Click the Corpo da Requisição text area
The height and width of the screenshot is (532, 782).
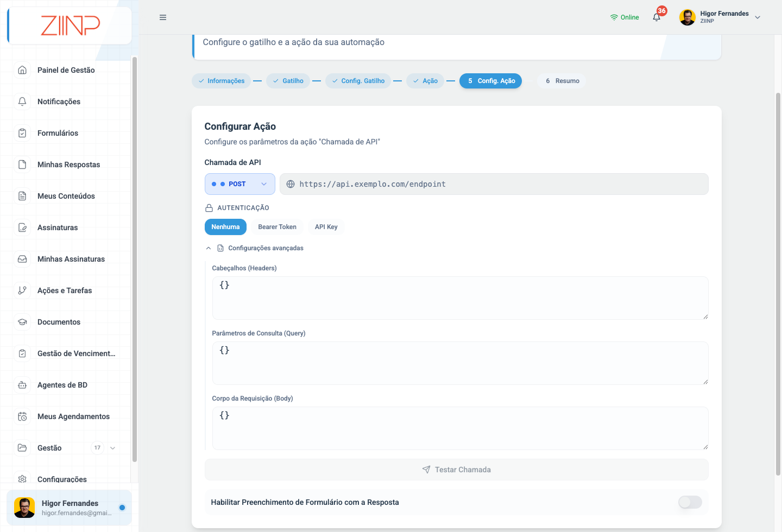[461, 428]
